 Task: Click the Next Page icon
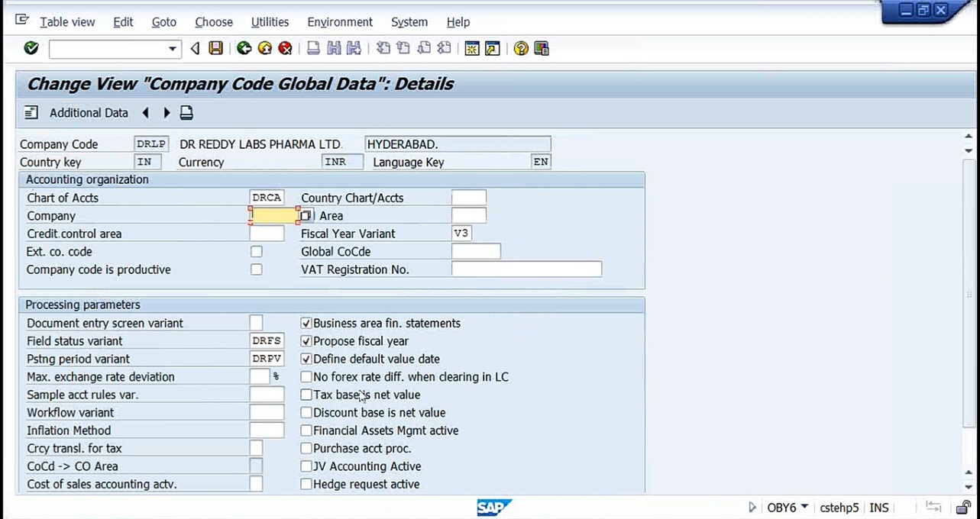[424, 48]
